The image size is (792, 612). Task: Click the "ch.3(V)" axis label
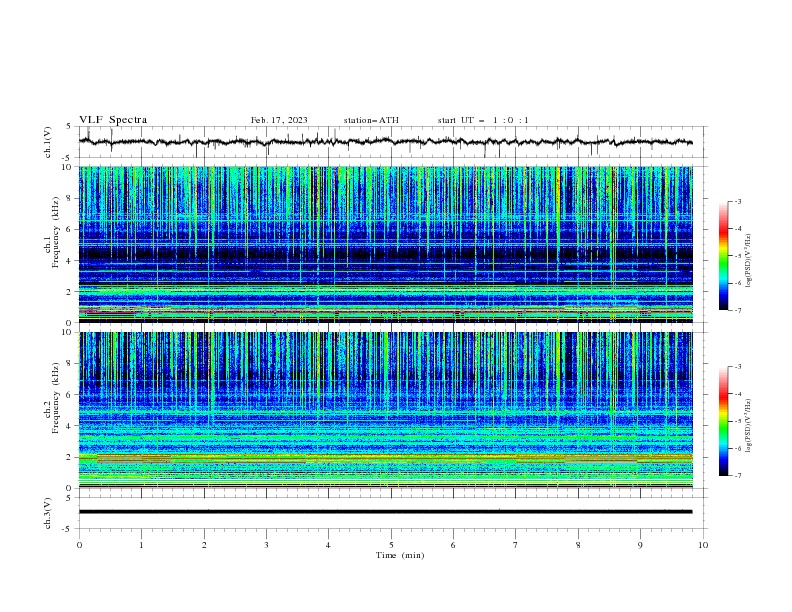48,513
